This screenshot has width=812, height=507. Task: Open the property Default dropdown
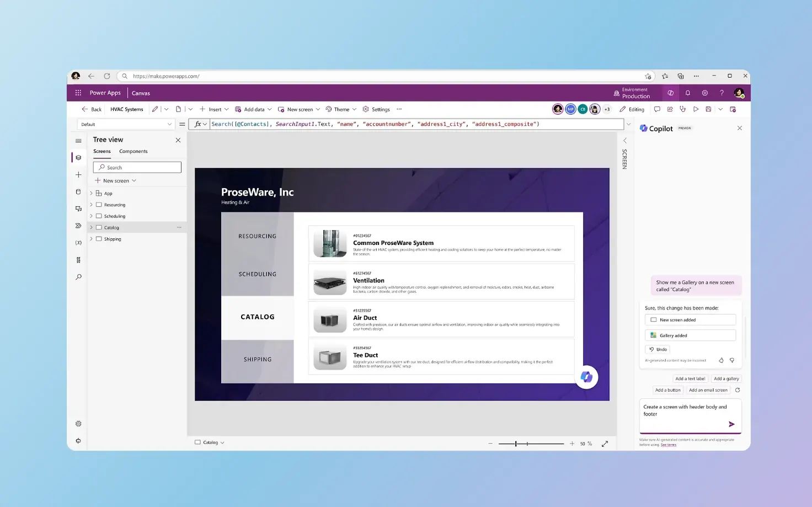(126, 124)
